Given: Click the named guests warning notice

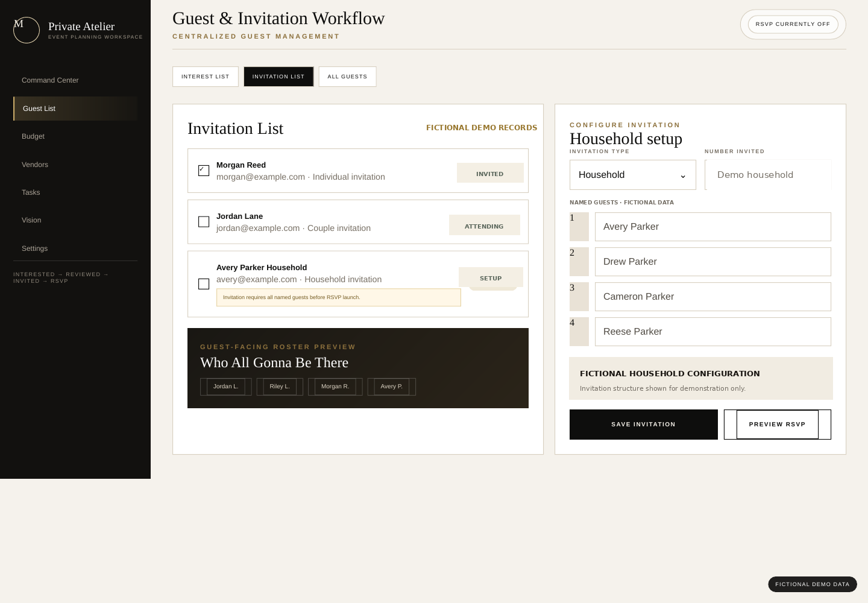Looking at the screenshot, I should point(339,297).
